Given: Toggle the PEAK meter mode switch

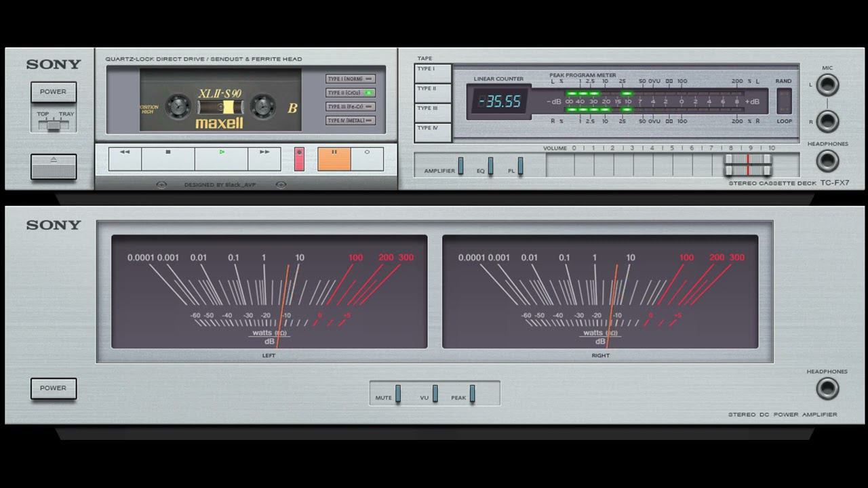Looking at the screenshot, I should coord(473,394).
